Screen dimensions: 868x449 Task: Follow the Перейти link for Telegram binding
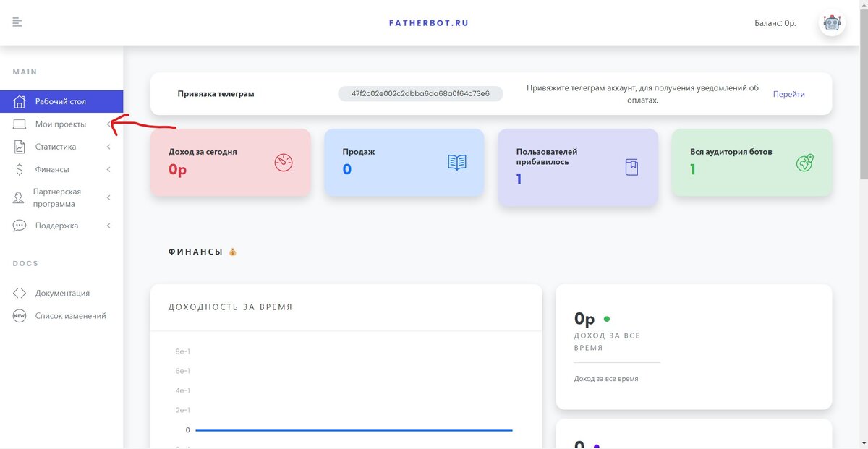point(788,94)
